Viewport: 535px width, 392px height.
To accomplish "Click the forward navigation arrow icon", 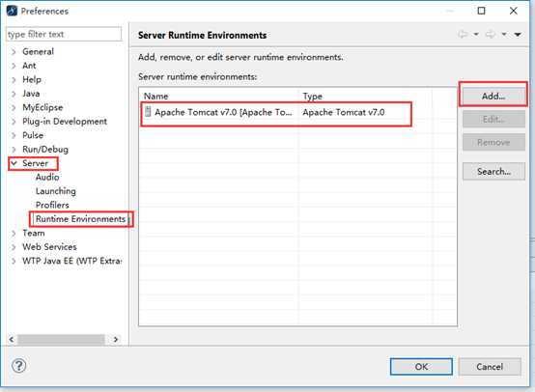I will click(491, 34).
